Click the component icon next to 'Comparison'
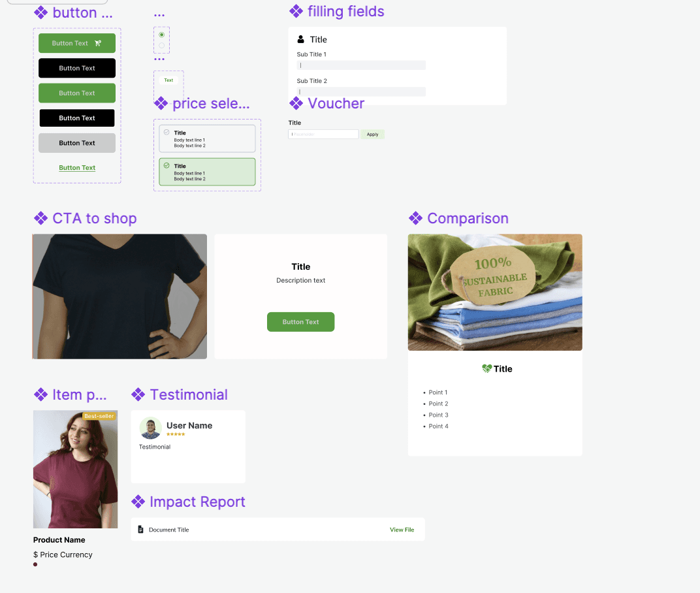The image size is (700, 593). point(415,218)
